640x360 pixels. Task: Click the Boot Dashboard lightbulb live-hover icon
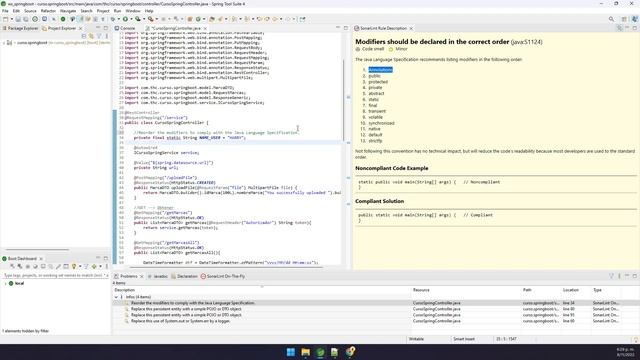pyautogui.click(x=74, y=267)
